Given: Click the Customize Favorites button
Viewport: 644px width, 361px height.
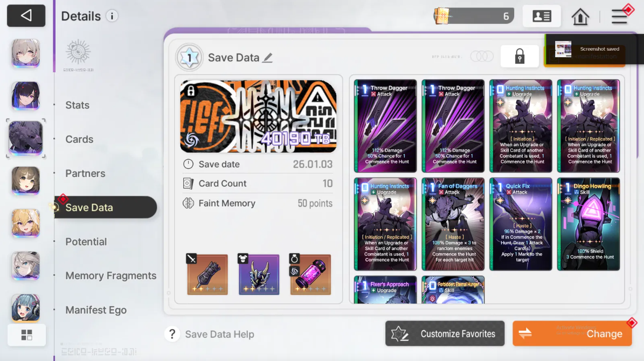Looking at the screenshot, I should pyautogui.click(x=445, y=333).
